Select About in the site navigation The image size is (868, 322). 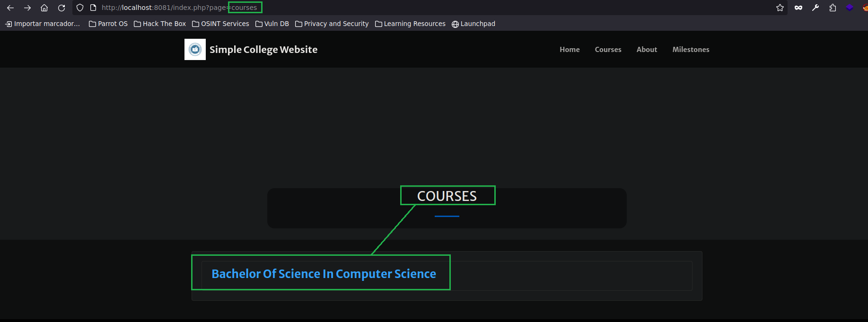[x=647, y=50]
